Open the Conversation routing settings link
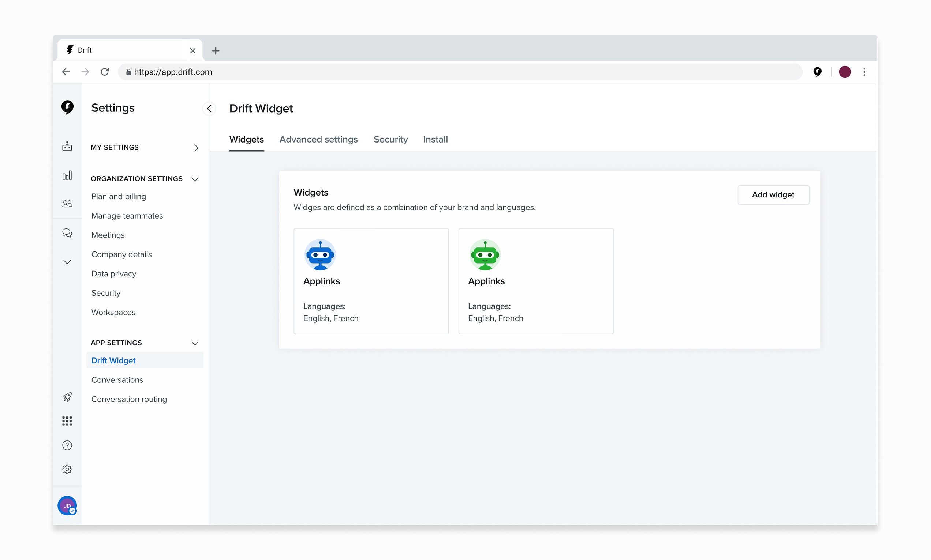931x560 pixels. pyautogui.click(x=129, y=399)
